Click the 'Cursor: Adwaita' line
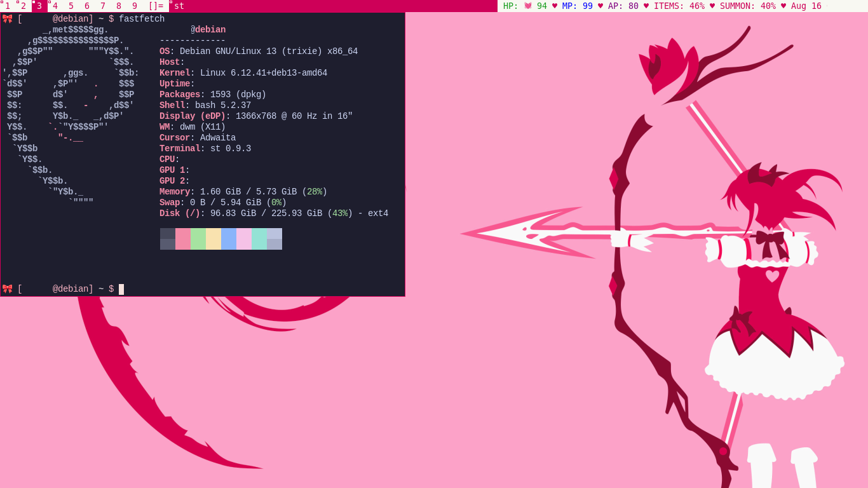Viewport: 868px width, 488px height. [x=198, y=138]
